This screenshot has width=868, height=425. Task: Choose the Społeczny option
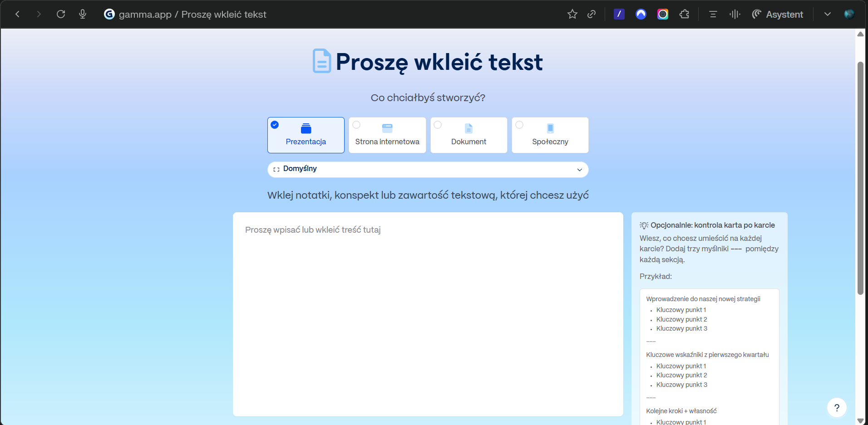pyautogui.click(x=550, y=135)
